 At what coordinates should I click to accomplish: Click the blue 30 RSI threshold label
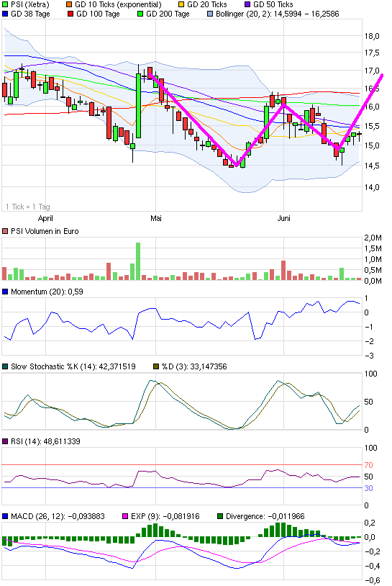pos(368,488)
